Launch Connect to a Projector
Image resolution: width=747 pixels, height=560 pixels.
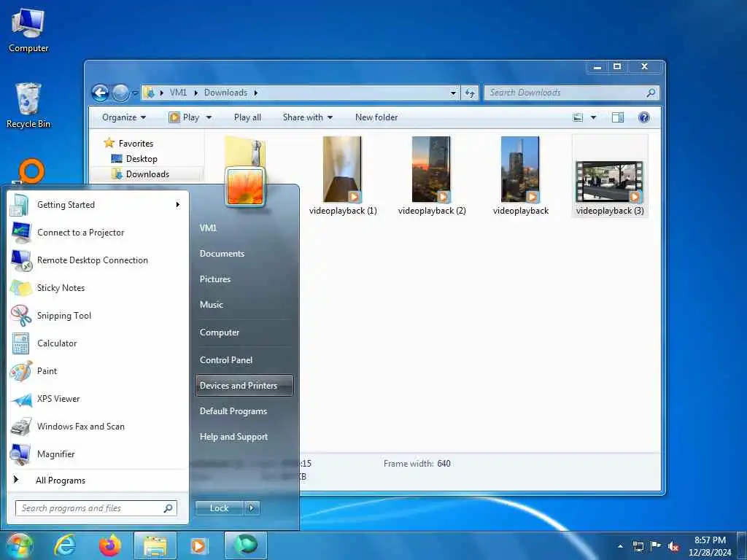coord(97,233)
